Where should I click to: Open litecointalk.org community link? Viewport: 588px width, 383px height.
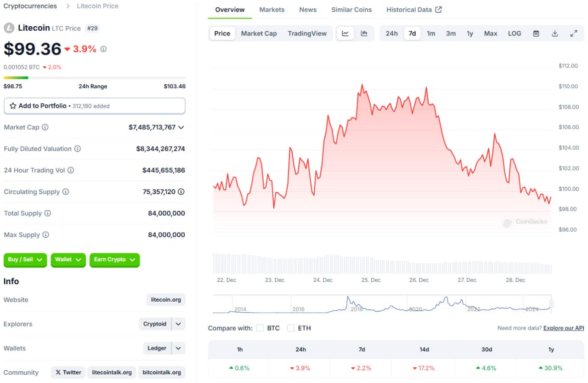point(112,372)
